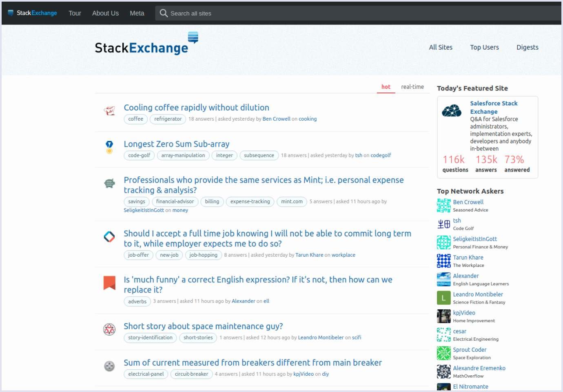Open the 'much funny' English expression question

click(258, 284)
